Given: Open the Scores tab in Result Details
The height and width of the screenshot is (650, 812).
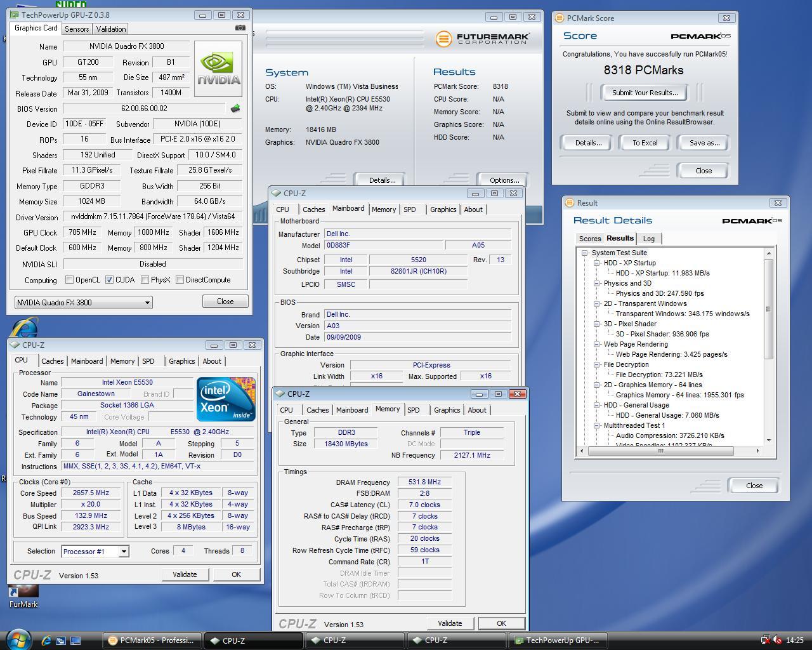Looking at the screenshot, I should point(590,239).
